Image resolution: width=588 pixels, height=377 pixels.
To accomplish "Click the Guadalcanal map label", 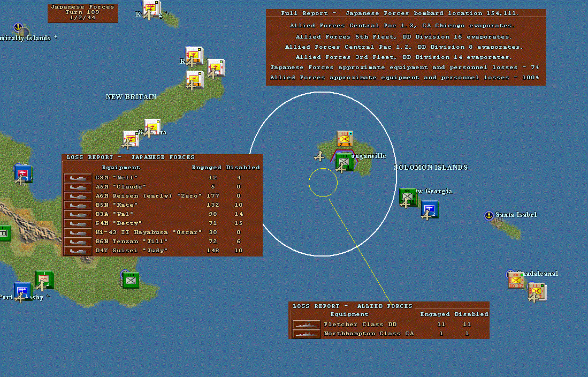I will pyautogui.click(x=537, y=273).
